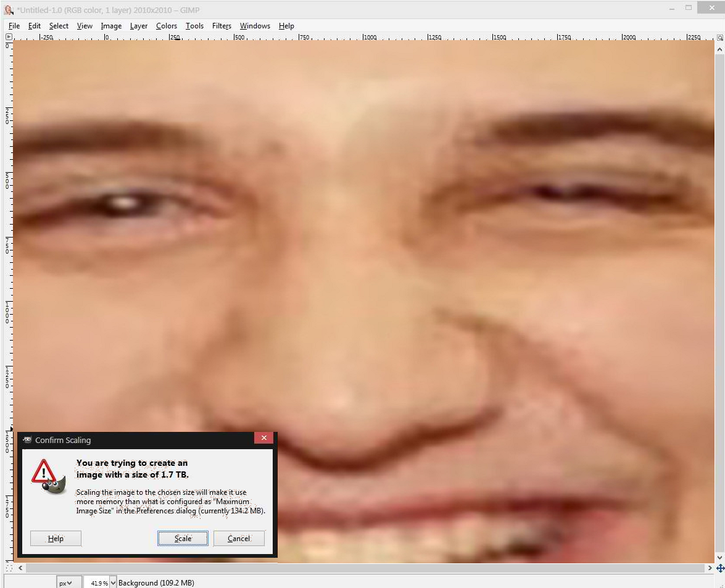The height and width of the screenshot is (588, 725).
Task: Open the Layer menu
Action: pos(139,26)
